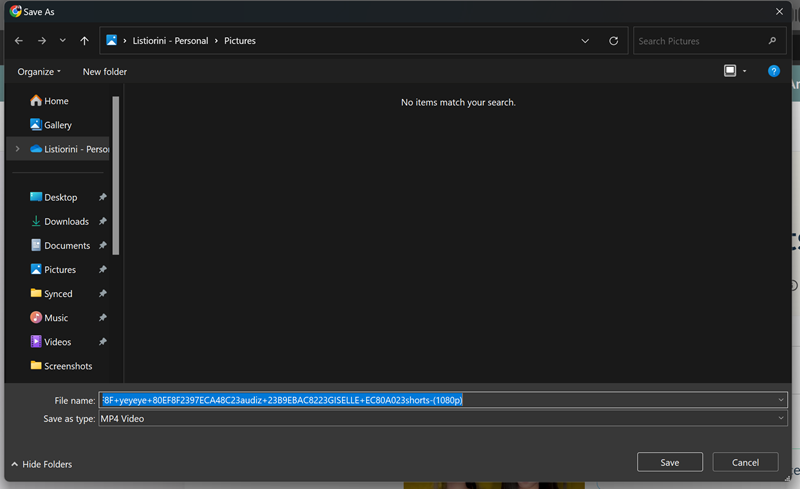Image resolution: width=800 pixels, height=489 pixels.
Task: Expand the address bar path history dropdown
Action: click(x=585, y=41)
